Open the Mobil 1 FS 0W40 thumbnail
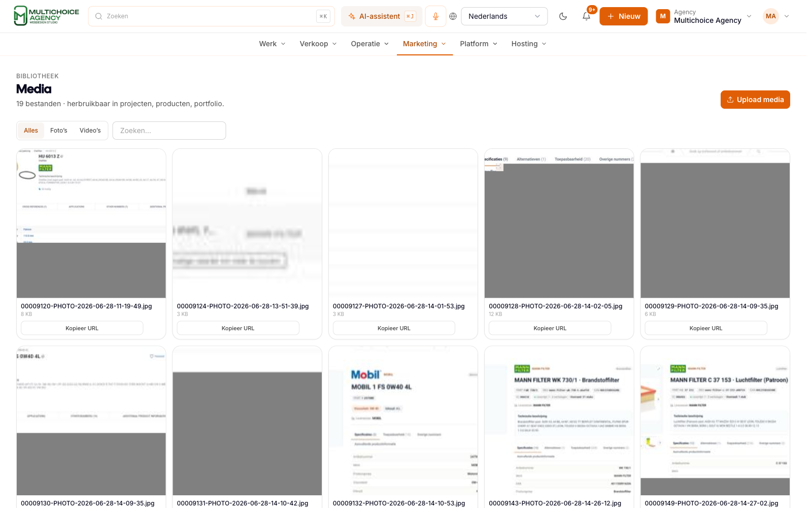Viewport: 812px width, 508px height. tap(403, 421)
